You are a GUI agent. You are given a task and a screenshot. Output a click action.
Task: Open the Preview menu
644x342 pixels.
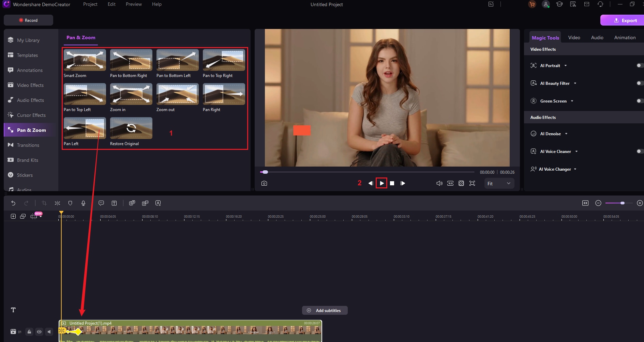click(x=134, y=4)
